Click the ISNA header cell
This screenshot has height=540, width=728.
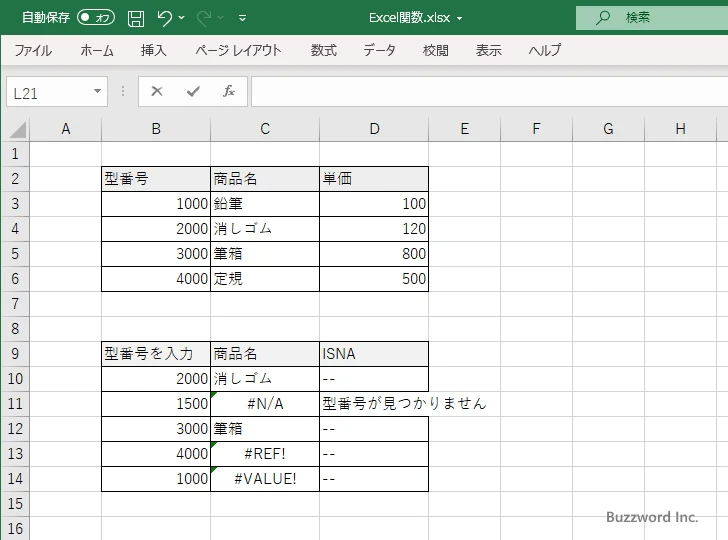(374, 354)
